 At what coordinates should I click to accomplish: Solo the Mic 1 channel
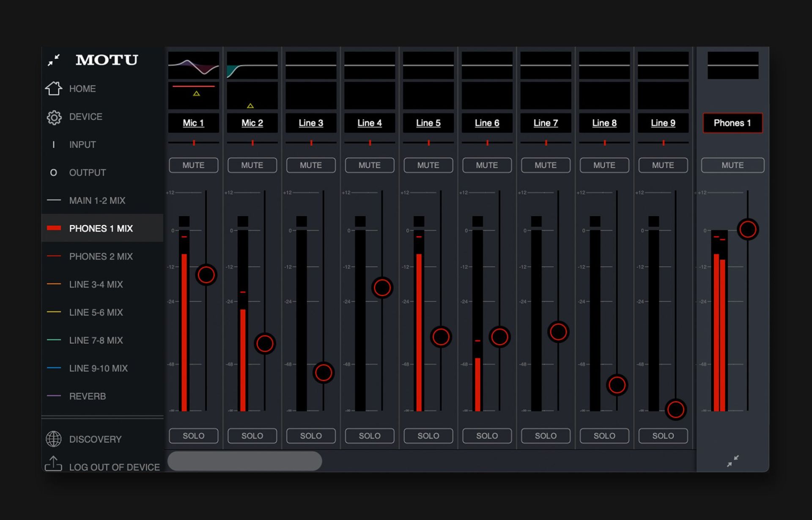pos(194,436)
